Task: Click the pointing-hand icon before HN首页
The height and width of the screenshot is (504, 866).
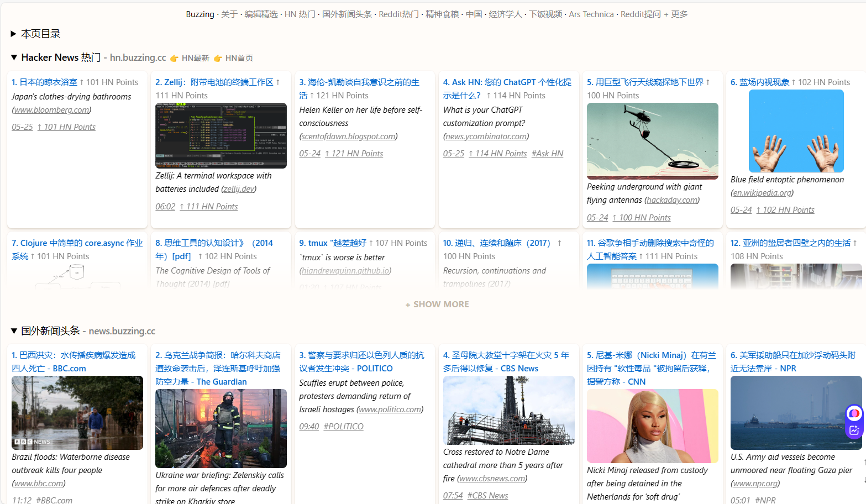Action: 218,59
